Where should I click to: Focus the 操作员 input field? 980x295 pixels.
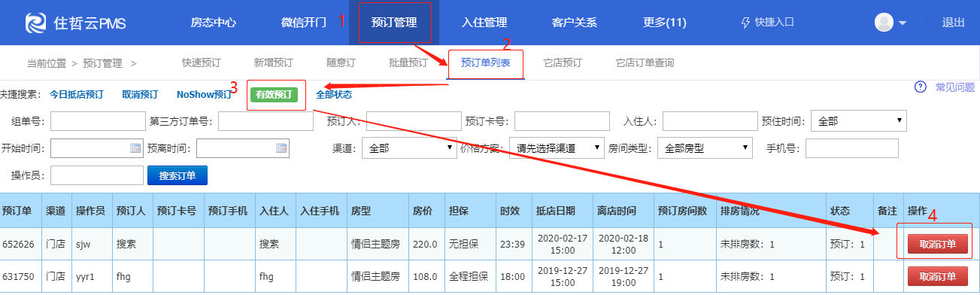[x=96, y=175]
